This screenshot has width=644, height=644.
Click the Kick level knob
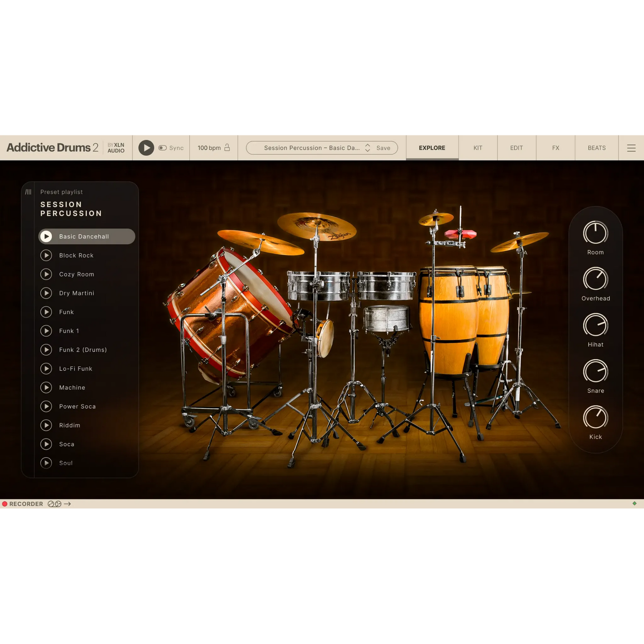point(595,418)
